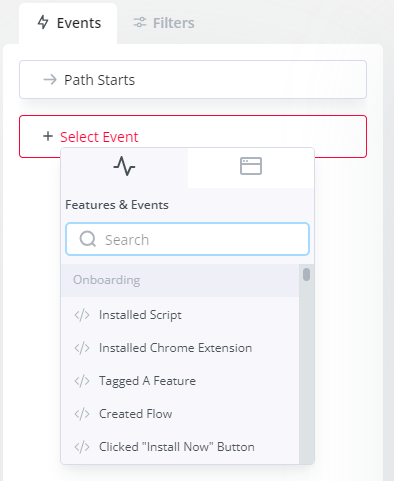The height and width of the screenshot is (481, 394).
Task: Pick the Created Flow event
Action: (180, 414)
